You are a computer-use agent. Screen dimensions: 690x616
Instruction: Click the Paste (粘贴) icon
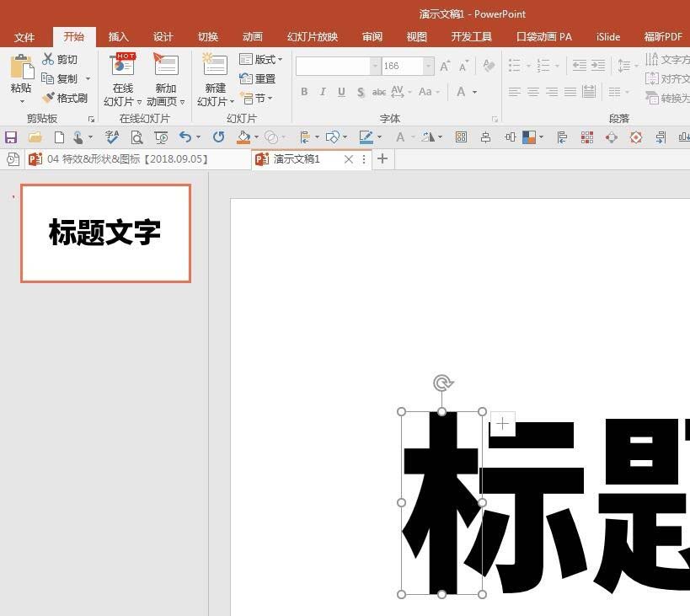point(22,67)
